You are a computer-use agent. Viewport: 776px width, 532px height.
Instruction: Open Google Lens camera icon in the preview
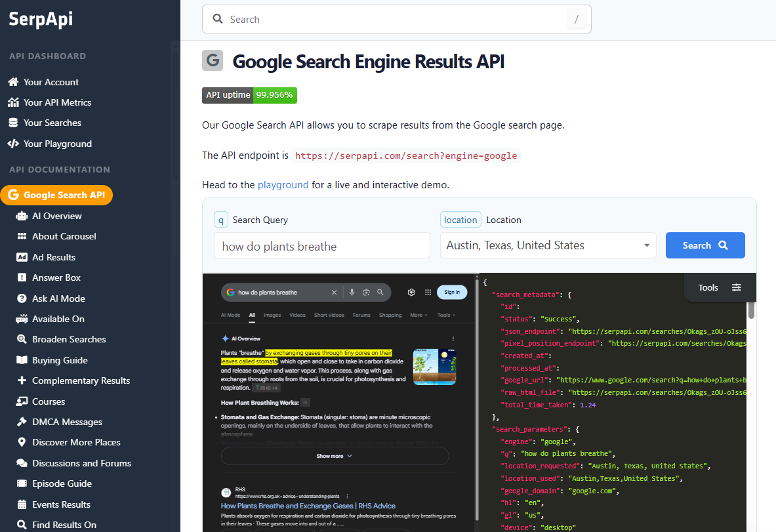[366, 292]
